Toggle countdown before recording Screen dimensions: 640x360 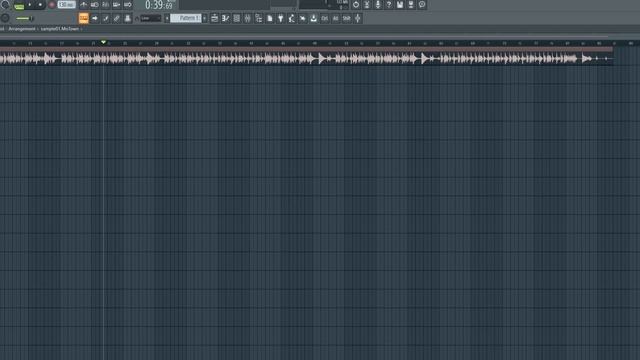(x=106, y=5)
